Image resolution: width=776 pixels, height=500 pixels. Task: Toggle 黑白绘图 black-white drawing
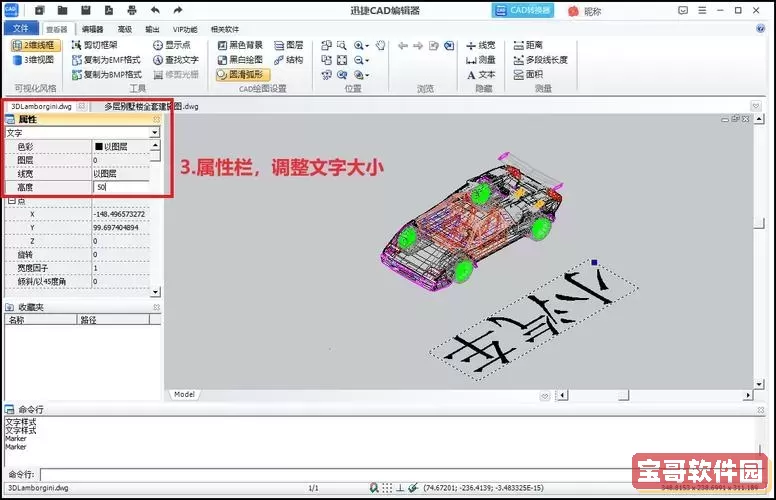point(241,60)
